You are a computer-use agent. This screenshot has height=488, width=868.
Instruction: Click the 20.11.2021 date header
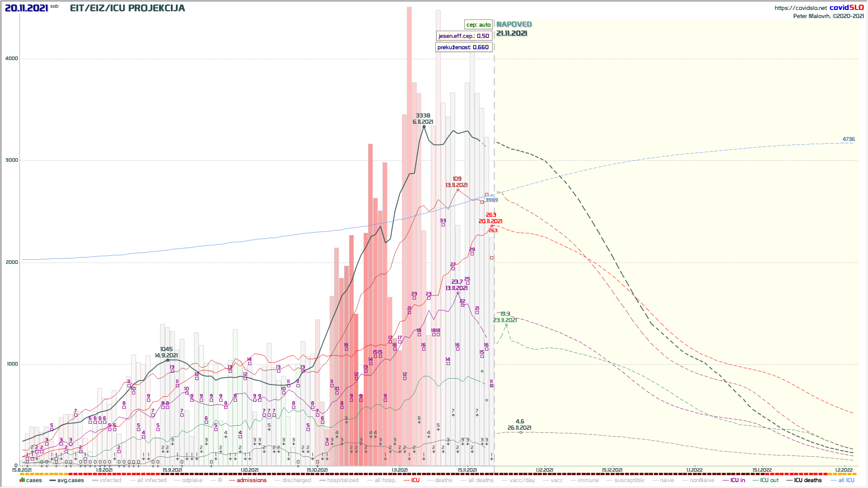(26, 8)
